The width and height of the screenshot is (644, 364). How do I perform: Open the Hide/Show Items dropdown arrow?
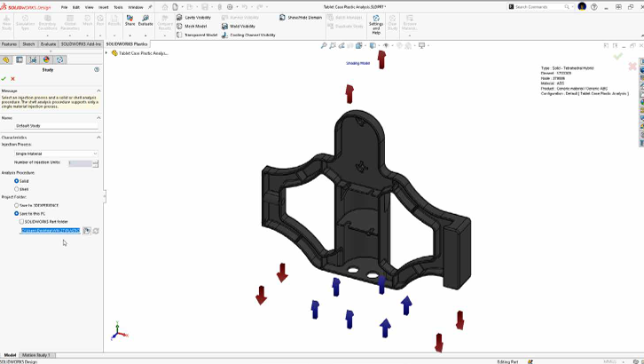pos(392,45)
